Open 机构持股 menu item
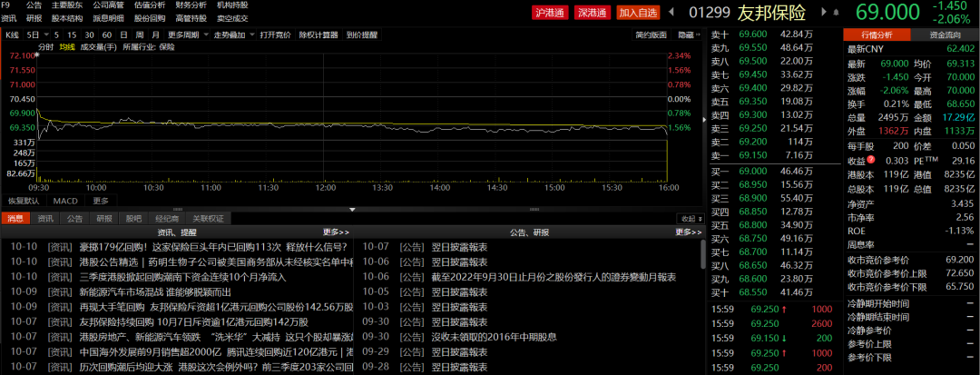This screenshot has height=375, width=980. click(232, 5)
